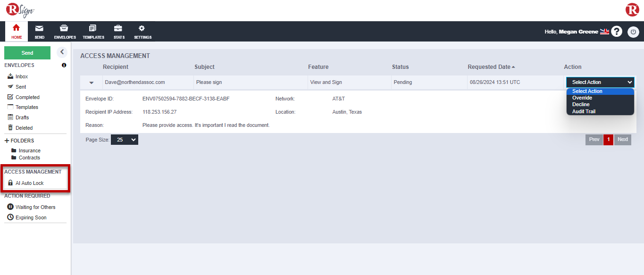Collapse the left sidebar with the chevron

[62, 52]
